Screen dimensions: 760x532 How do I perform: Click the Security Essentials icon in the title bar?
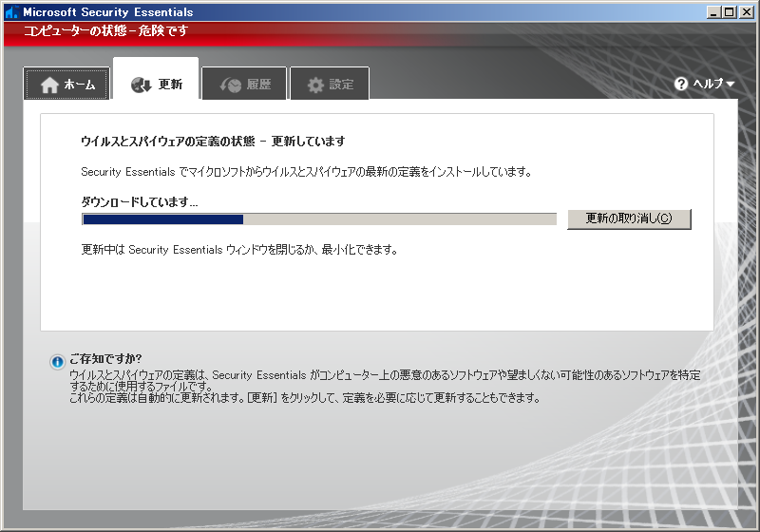[11, 12]
